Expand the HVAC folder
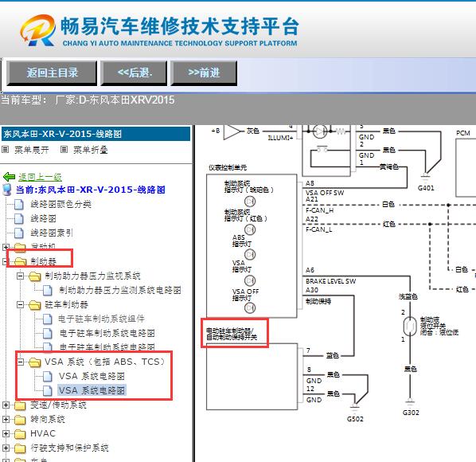This screenshot has height=462, width=476. (x=6, y=433)
